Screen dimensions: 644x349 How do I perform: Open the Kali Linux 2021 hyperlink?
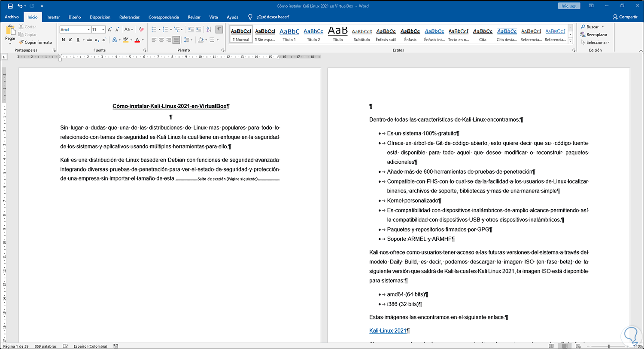[388, 331]
